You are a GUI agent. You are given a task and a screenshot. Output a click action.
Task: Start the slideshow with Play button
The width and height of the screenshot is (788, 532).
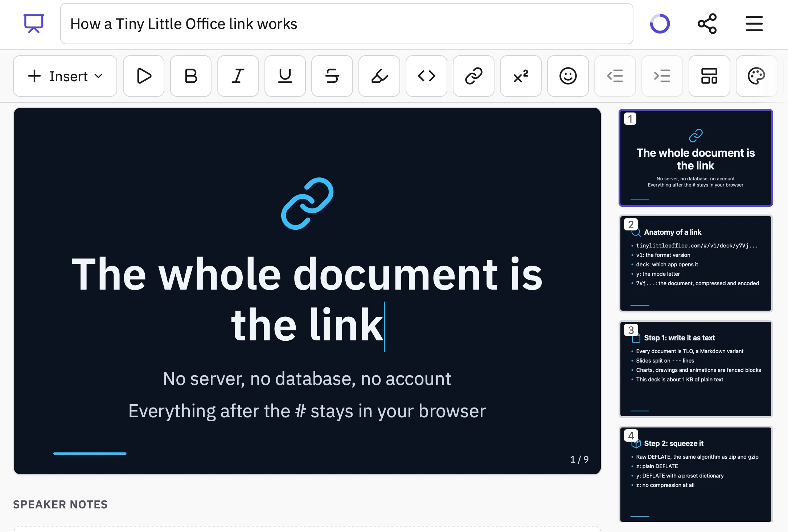point(144,76)
